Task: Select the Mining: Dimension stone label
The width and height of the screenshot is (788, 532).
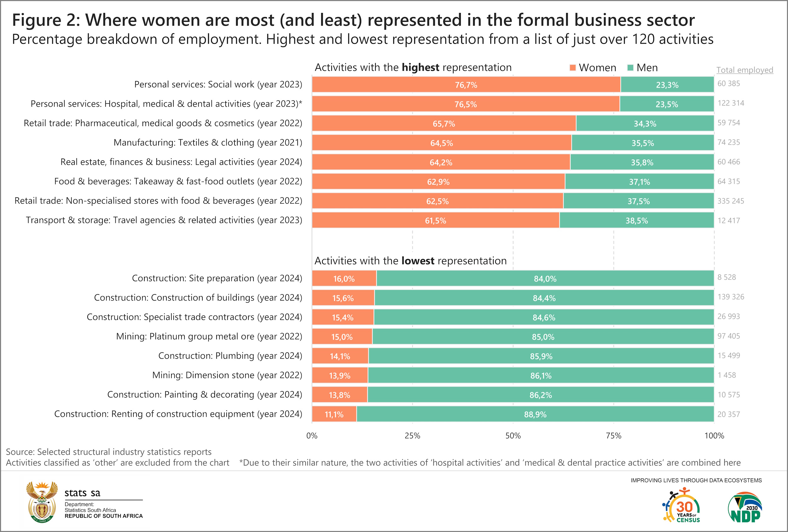Action: coord(227,375)
